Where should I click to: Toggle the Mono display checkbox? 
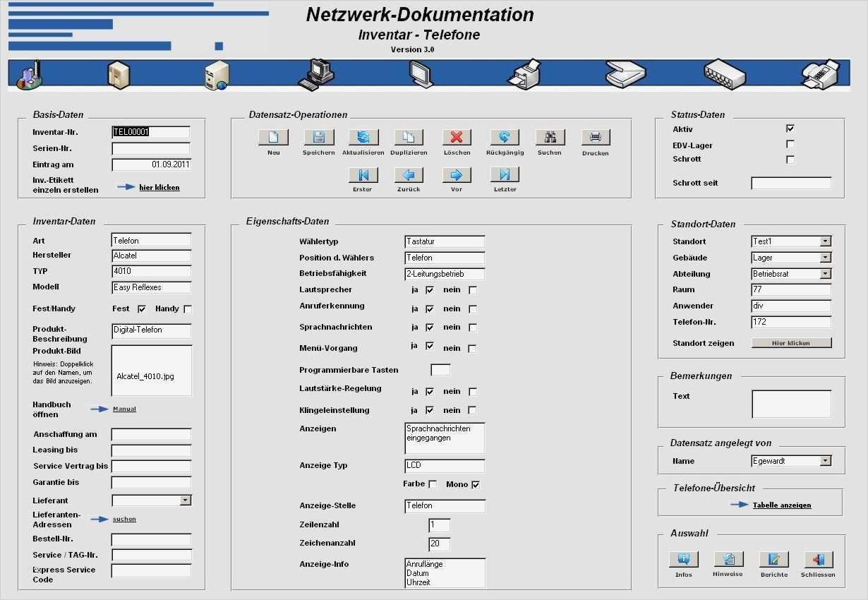[x=476, y=484]
